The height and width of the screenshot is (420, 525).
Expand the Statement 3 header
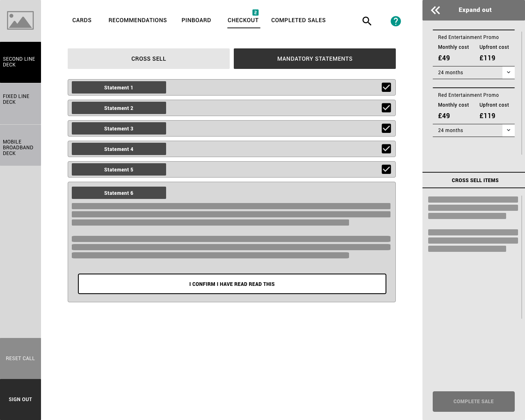pos(119,128)
